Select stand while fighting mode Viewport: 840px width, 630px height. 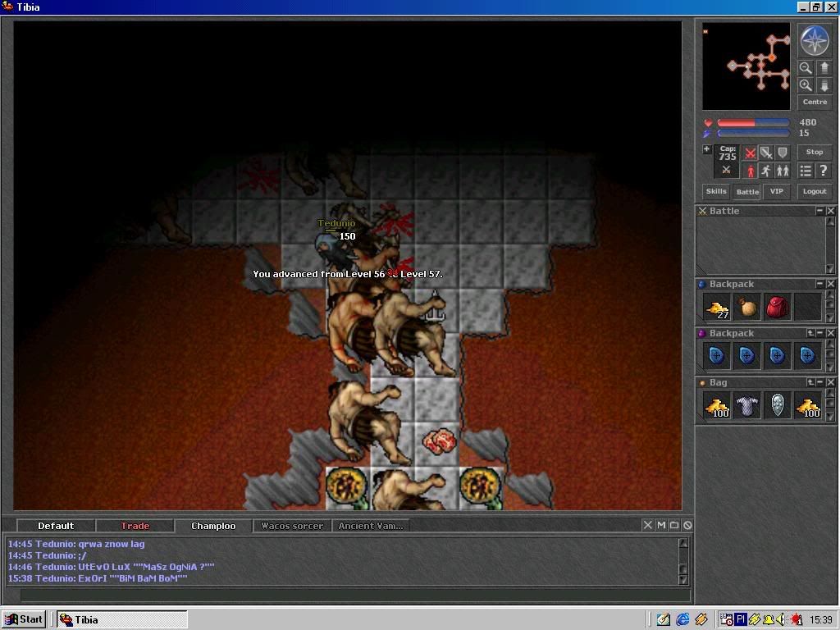click(750, 171)
